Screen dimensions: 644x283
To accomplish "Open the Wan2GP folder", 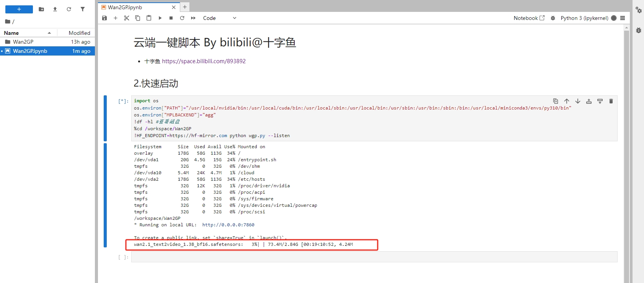I will (x=23, y=42).
